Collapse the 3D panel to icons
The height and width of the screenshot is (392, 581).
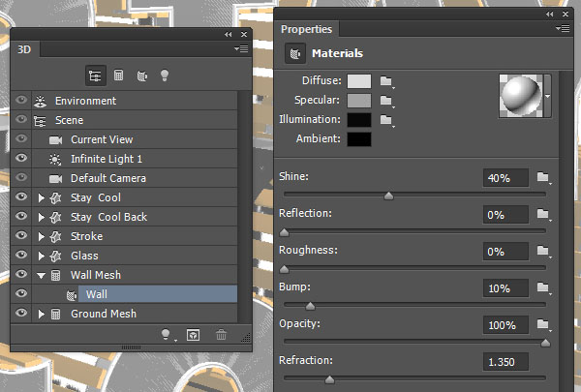coord(229,35)
